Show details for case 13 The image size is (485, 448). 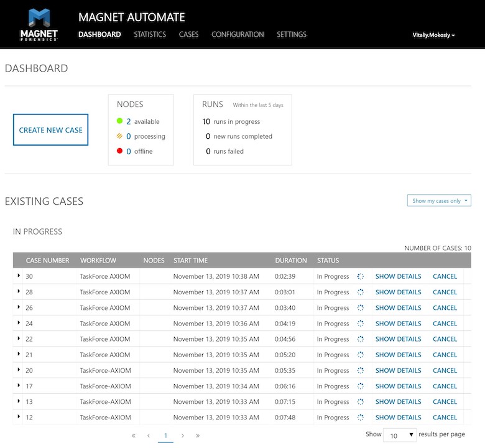point(399,401)
